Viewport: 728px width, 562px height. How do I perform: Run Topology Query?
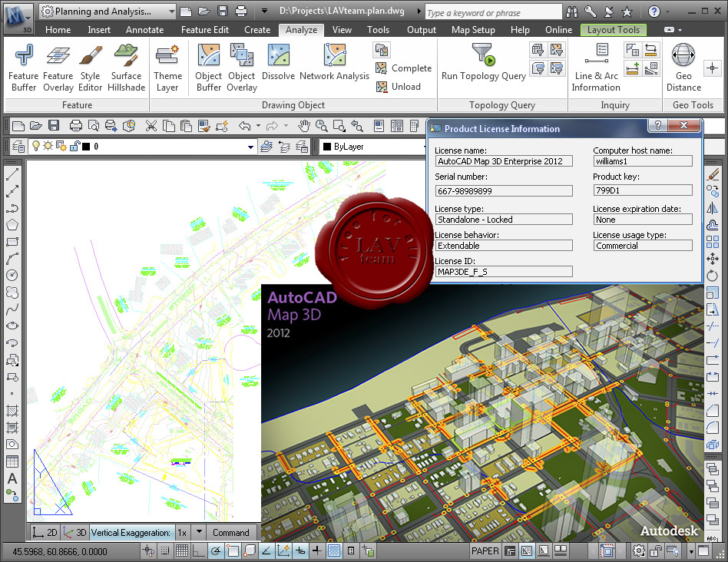[x=483, y=62]
